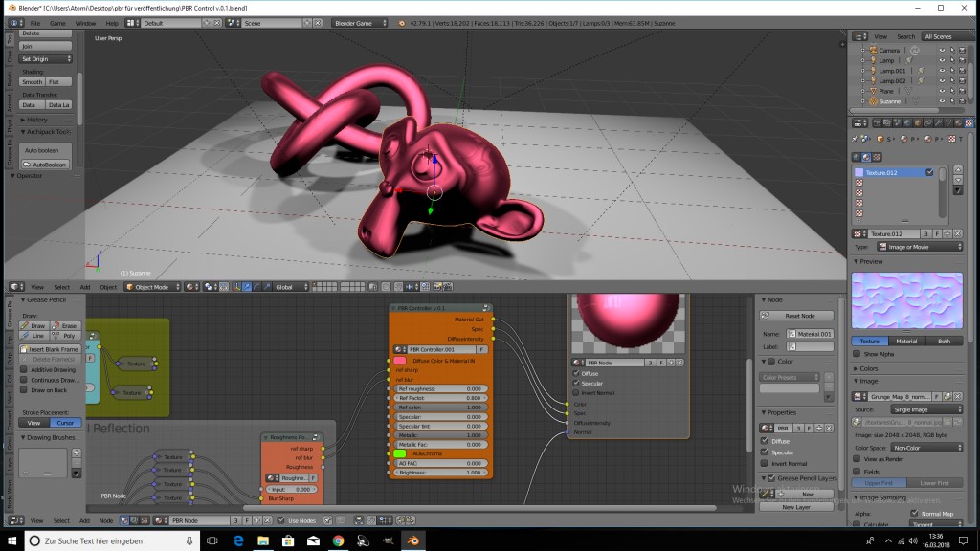980x551 pixels.
Task: Open Google Chrome from the taskbar
Action: 337,540
